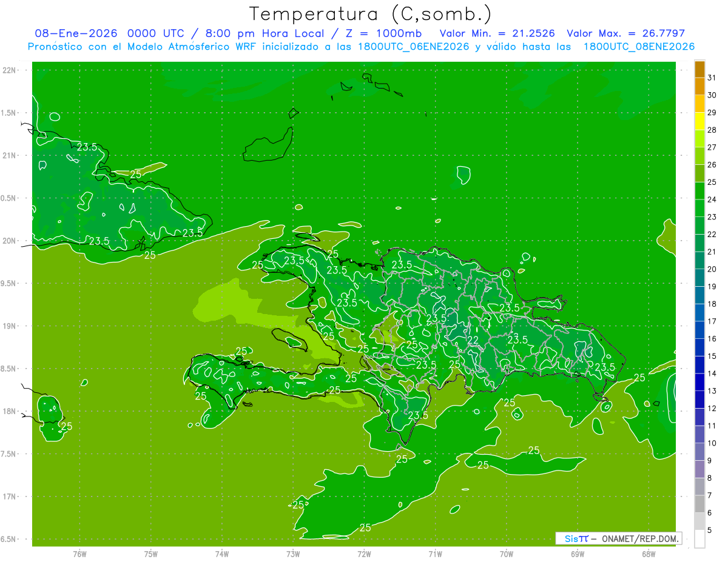Click the "17N" latitude axis label
This screenshot has width=728, height=562.
pos(9,497)
